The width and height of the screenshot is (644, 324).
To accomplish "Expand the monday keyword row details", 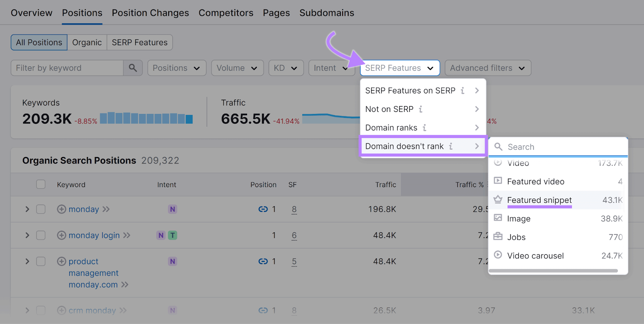I will tap(27, 209).
